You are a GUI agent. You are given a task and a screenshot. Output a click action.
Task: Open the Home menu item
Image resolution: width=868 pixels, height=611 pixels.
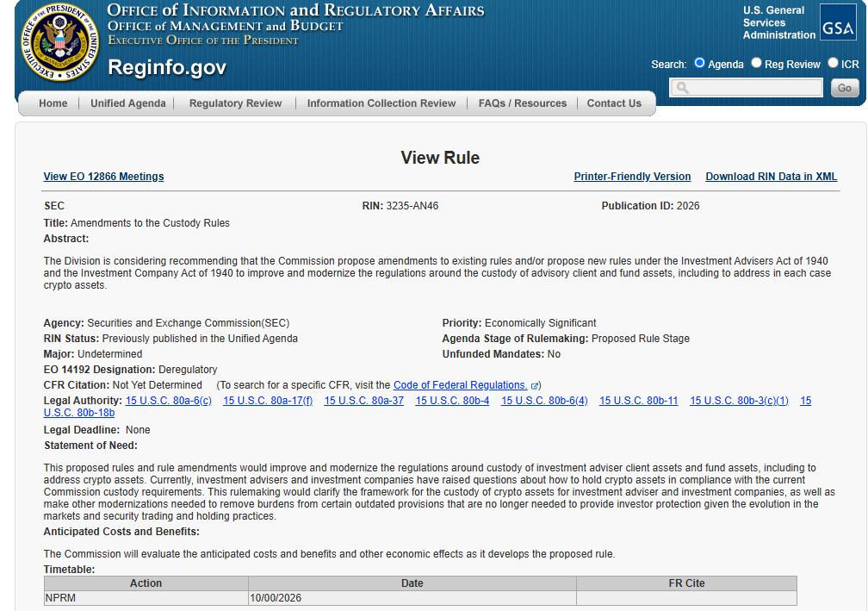53,103
